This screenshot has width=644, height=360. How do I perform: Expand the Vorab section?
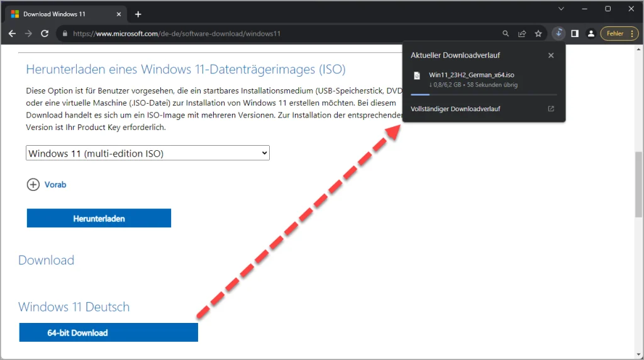[x=33, y=185]
